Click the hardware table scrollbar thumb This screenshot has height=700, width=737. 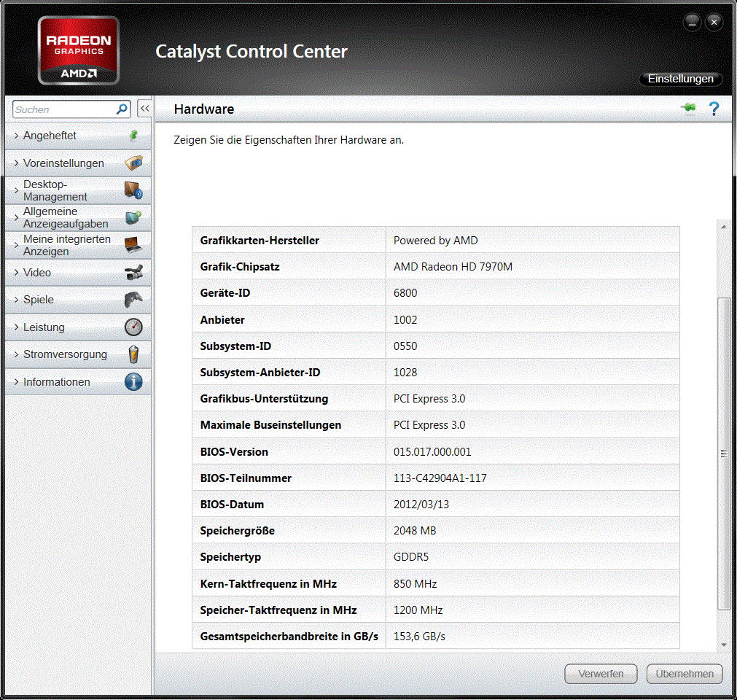coord(724,454)
